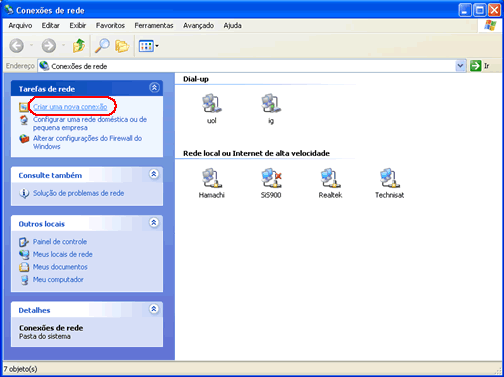504x377 pixels.
Task: Open the Avançado menu
Action: (x=198, y=26)
